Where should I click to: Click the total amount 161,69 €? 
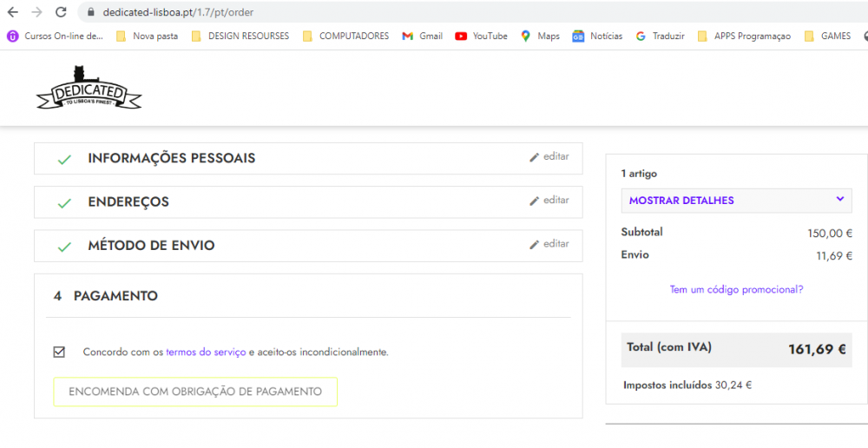pos(817,349)
